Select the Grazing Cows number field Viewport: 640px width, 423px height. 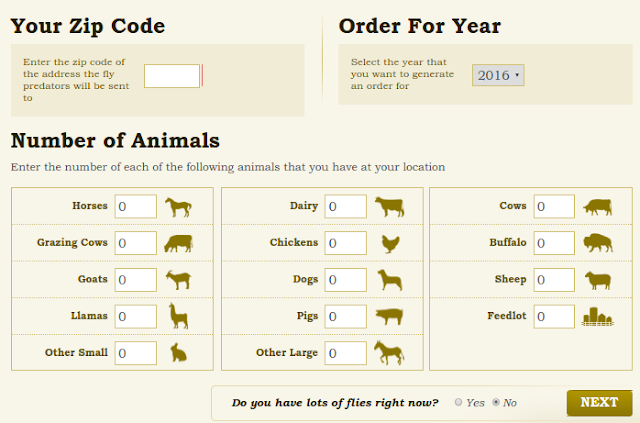tap(136, 243)
